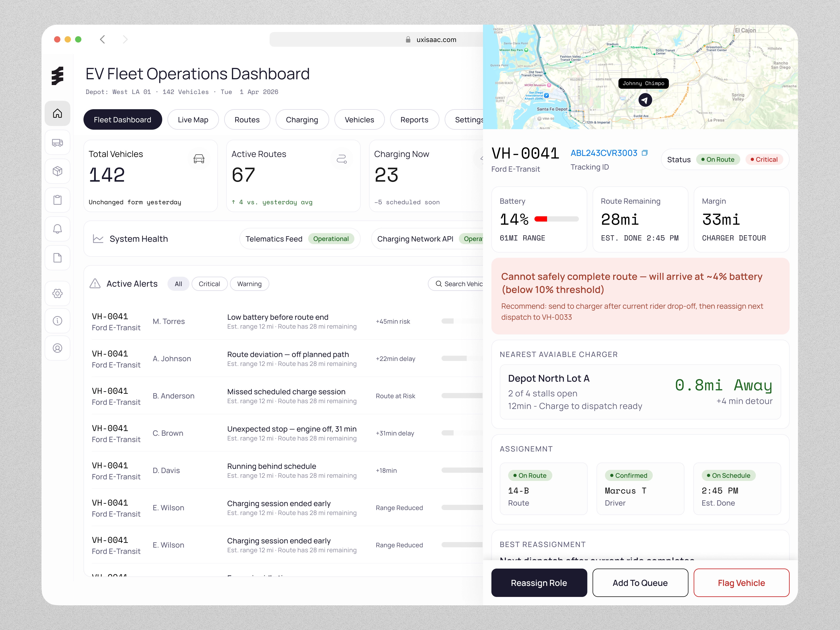The width and height of the screenshot is (840, 630).
Task: Open notifications via the bell icon
Action: [57, 229]
